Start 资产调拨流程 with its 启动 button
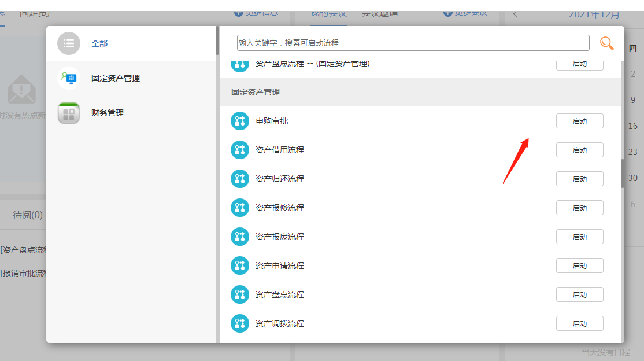The width and height of the screenshot is (644, 361). click(579, 323)
